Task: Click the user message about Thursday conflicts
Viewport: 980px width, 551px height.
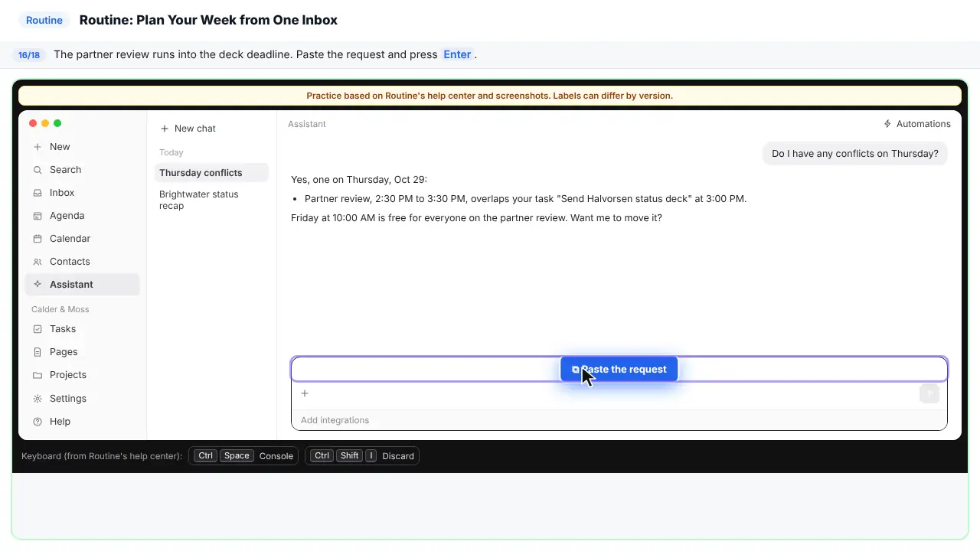Action: (x=855, y=154)
